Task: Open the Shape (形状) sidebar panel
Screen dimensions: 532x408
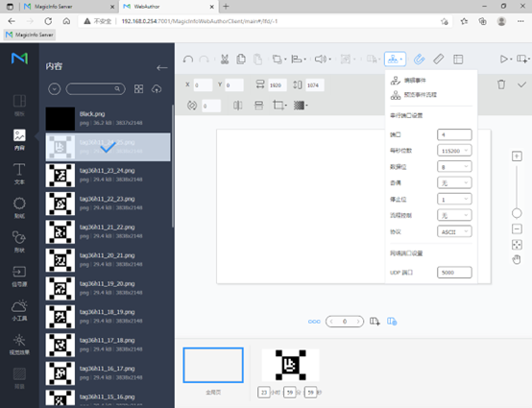Action: pos(19,242)
